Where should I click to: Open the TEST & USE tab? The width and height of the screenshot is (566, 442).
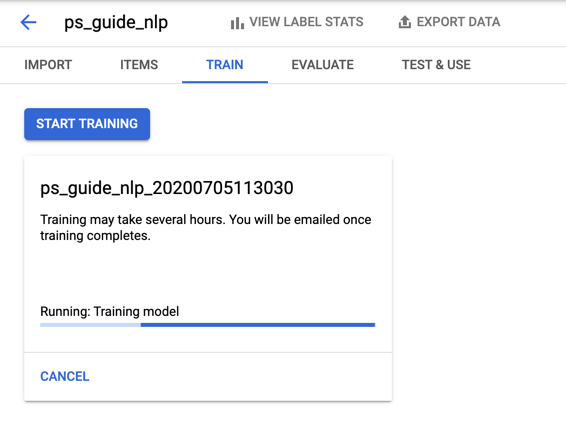point(436,65)
